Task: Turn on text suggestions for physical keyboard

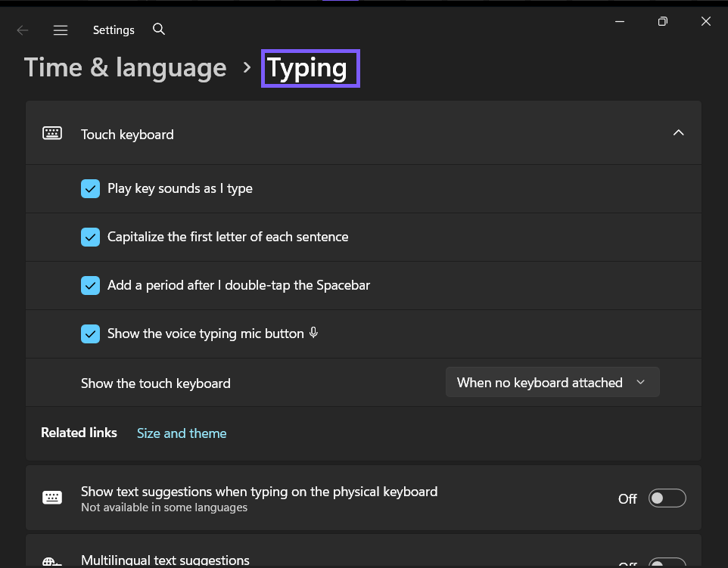Action: coord(667,498)
